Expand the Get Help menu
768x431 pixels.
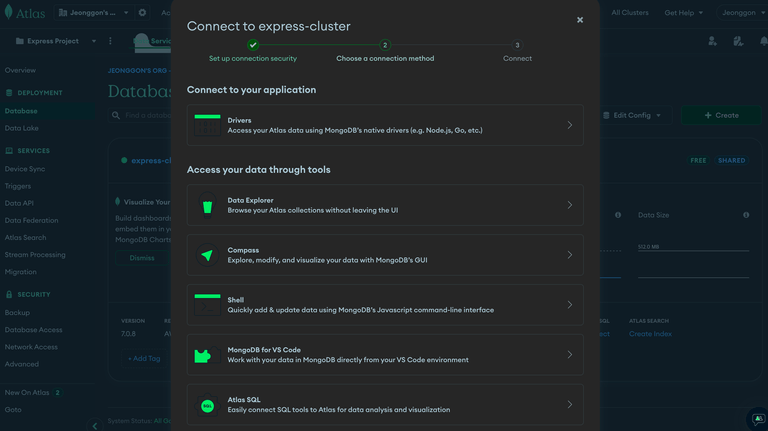683,13
